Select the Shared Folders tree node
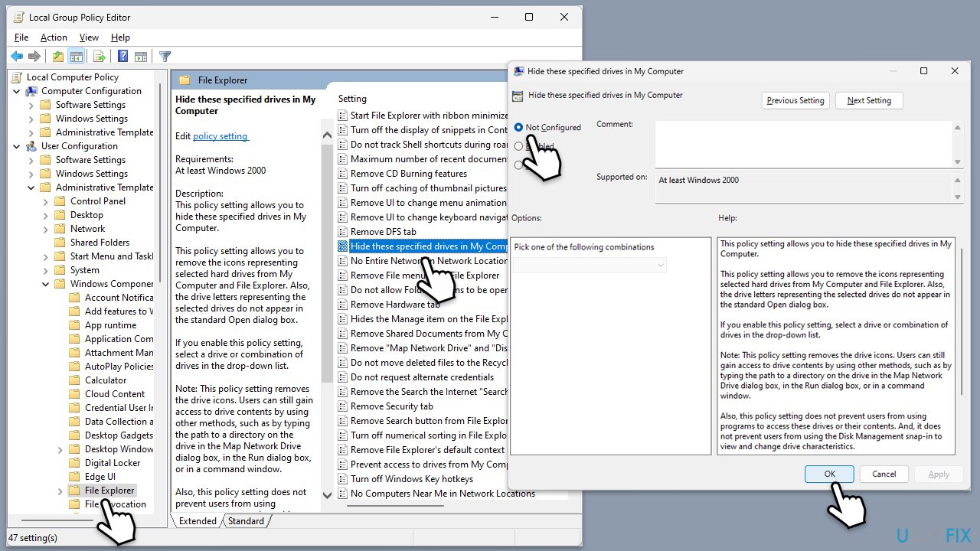Image resolution: width=980 pixels, height=551 pixels. coord(100,243)
